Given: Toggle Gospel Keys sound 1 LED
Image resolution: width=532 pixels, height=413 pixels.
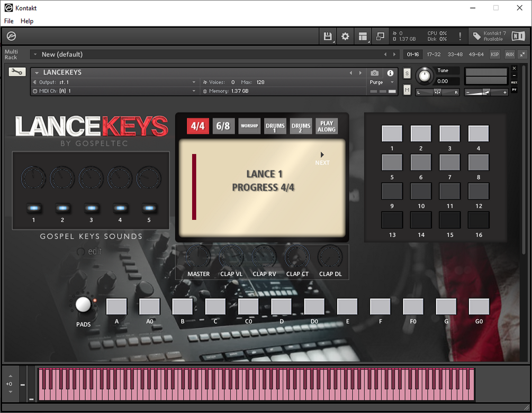Looking at the screenshot, I should [x=33, y=208].
